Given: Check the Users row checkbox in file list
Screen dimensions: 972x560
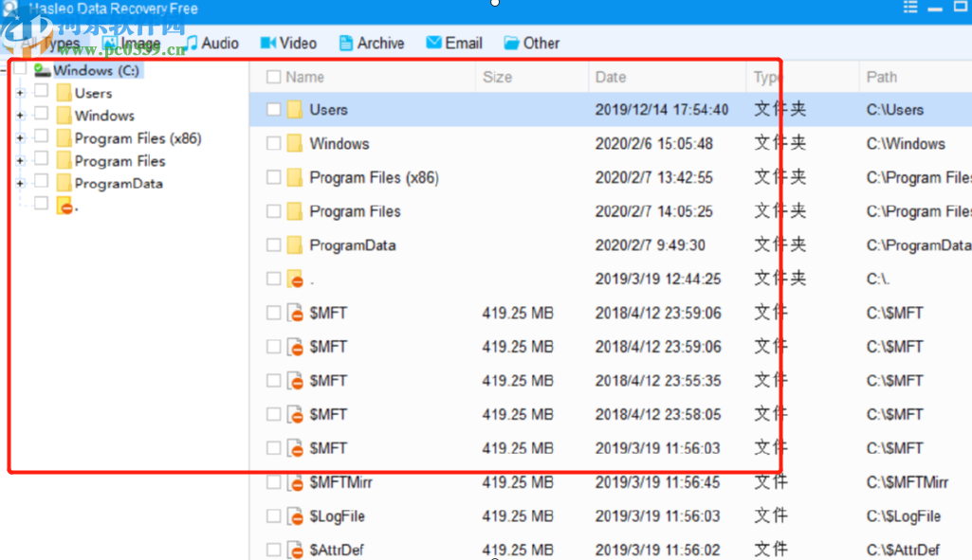Looking at the screenshot, I should [x=273, y=110].
